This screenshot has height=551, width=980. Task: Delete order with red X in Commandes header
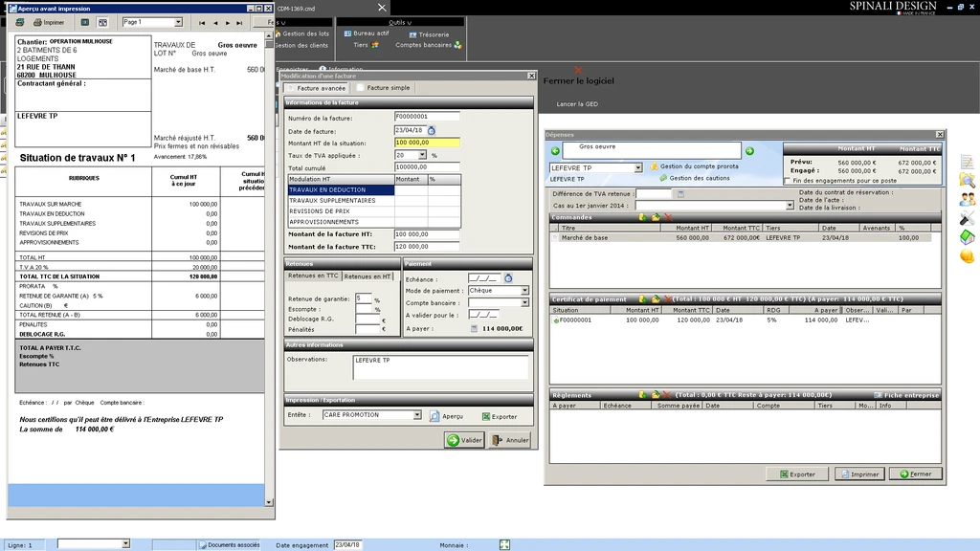pyautogui.click(x=667, y=217)
